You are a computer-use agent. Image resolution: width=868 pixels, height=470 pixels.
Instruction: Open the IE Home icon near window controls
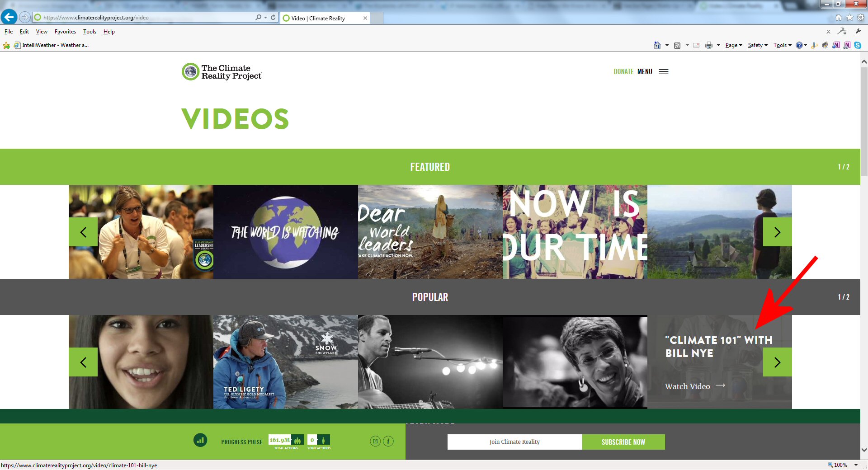[839, 18]
